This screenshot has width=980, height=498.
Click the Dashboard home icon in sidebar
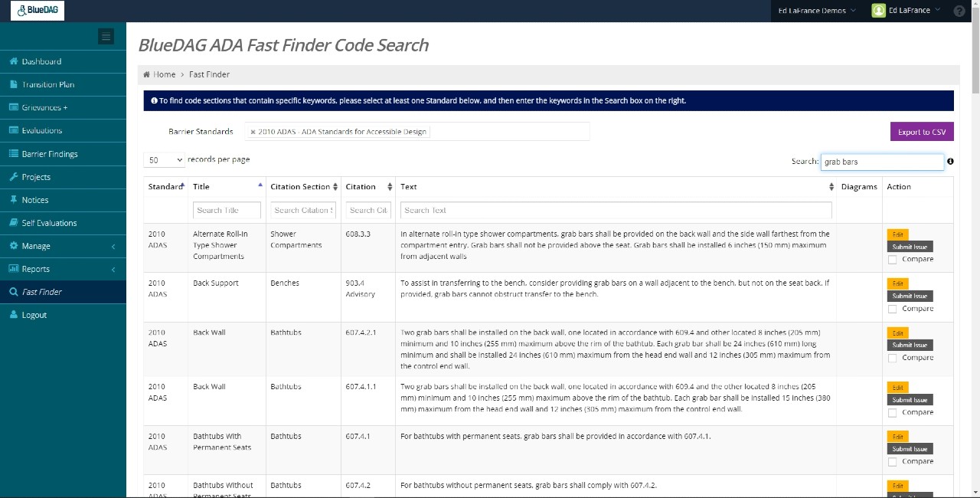pos(14,61)
